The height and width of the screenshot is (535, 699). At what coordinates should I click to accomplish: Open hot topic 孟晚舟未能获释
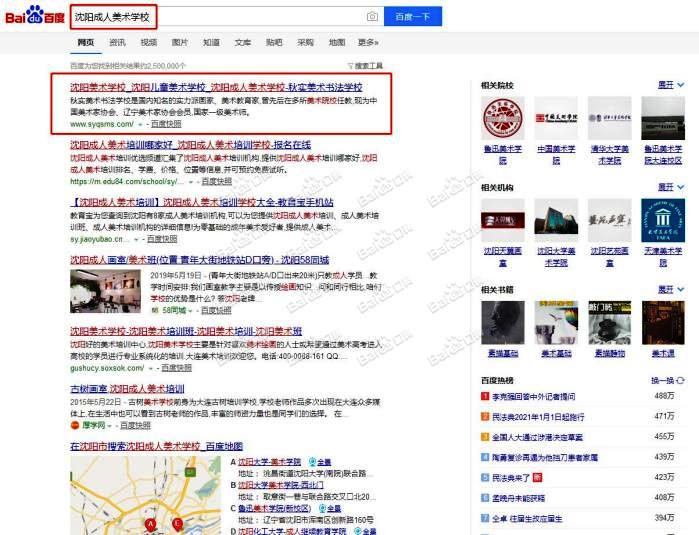click(518, 498)
